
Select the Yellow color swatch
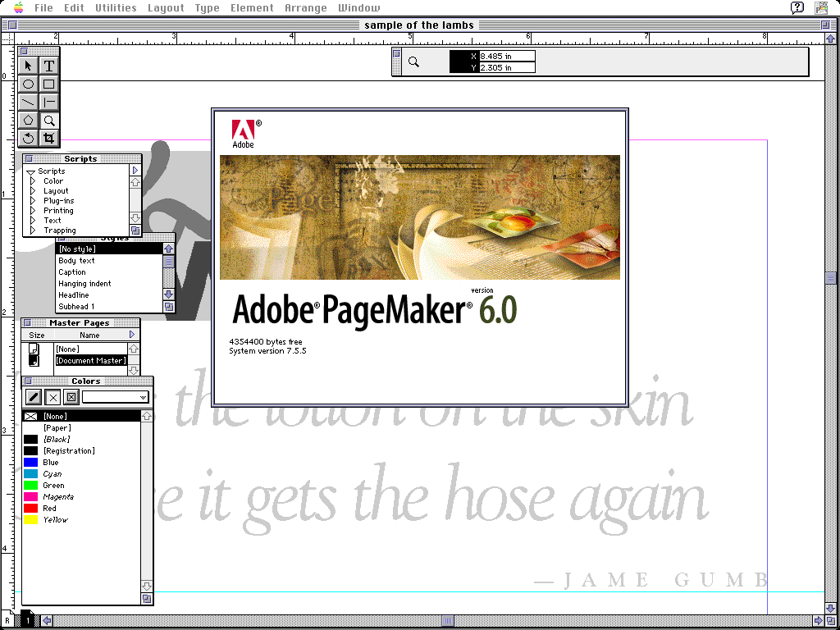(x=31, y=519)
